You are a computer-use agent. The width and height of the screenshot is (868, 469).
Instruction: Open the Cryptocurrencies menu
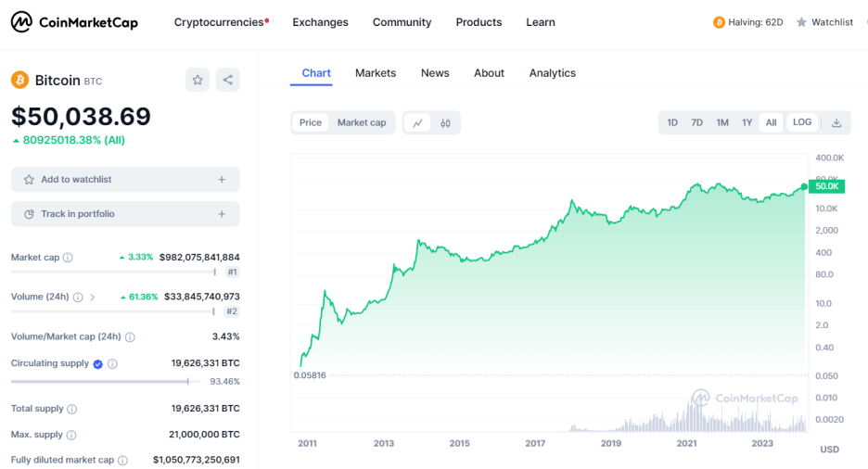pyautogui.click(x=219, y=22)
